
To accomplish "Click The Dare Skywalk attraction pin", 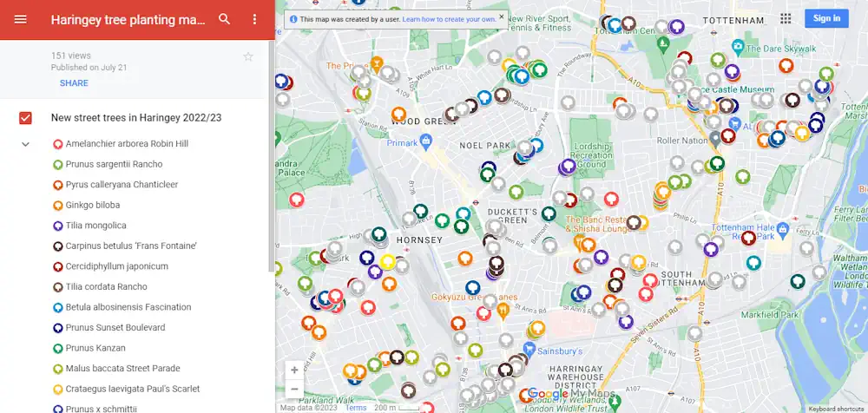I will coord(737,45).
